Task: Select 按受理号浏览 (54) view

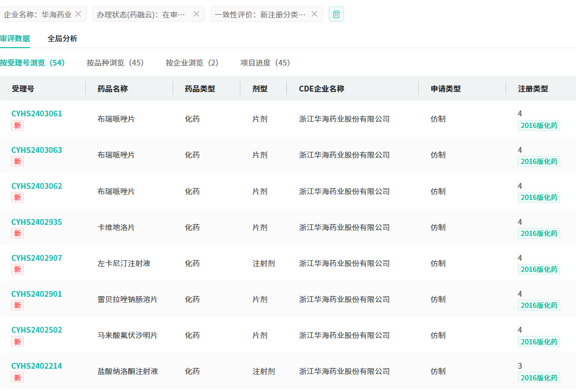Action: point(32,63)
